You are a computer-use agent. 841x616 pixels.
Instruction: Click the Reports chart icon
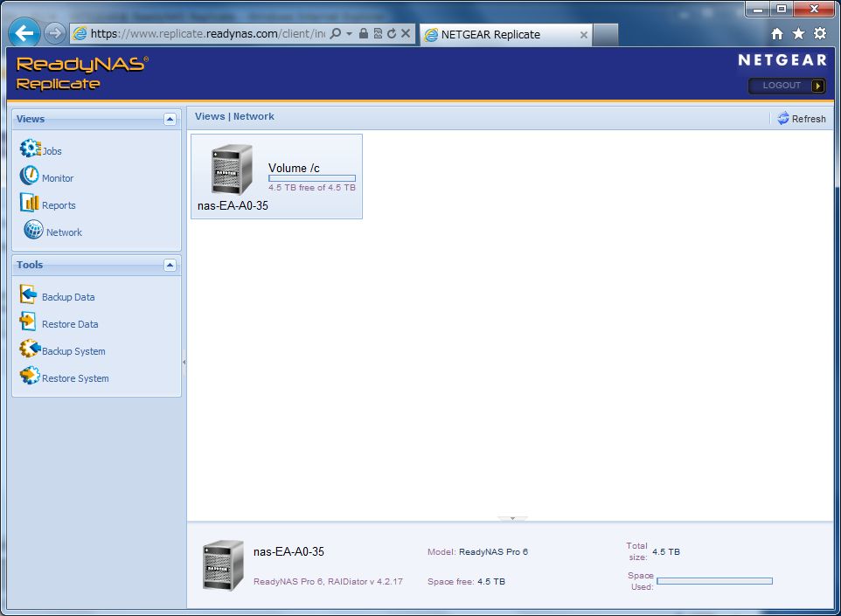pos(30,204)
